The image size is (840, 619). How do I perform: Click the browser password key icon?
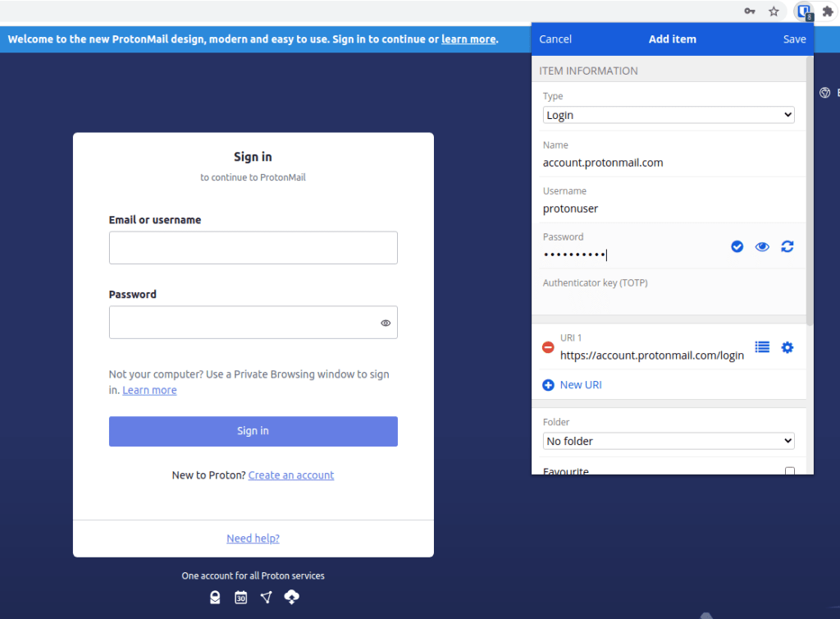[x=750, y=11]
